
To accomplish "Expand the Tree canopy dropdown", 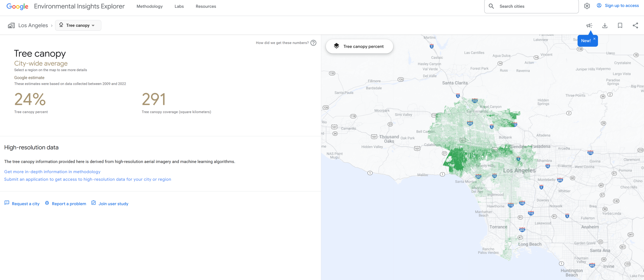I will (x=78, y=25).
